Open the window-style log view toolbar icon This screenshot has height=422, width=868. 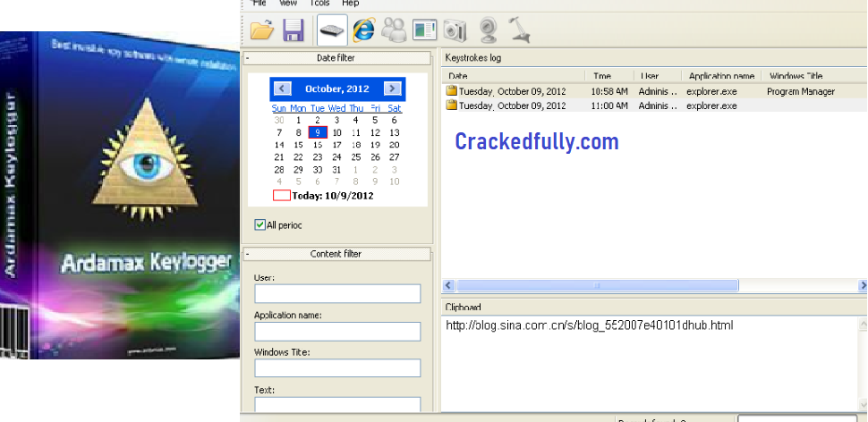pyautogui.click(x=424, y=30)
